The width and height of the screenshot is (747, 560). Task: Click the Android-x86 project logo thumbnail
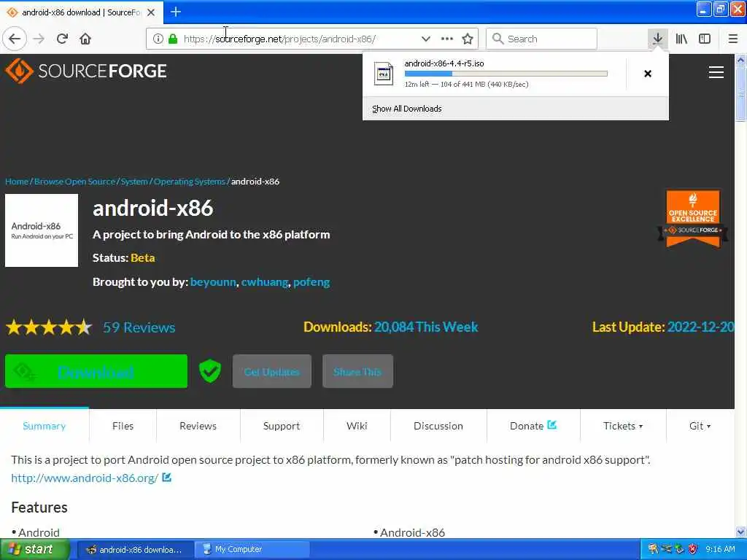click(x=42, y=230)
